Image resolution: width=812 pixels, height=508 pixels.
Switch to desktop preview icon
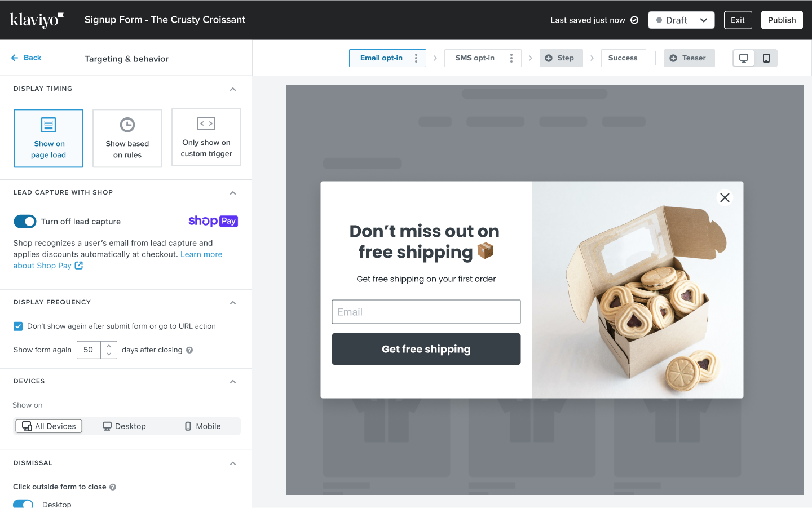click(x=744, y=58)
